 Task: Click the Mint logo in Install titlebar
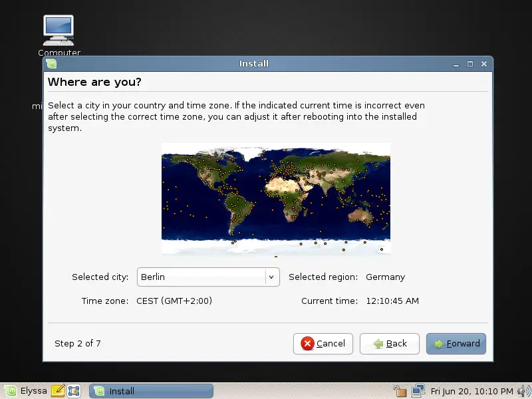tap(51, 64)
